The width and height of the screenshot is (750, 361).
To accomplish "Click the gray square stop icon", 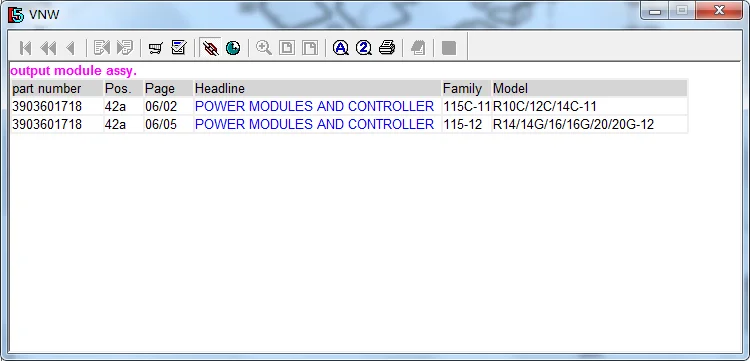I will pyautogui.click(x=449, y=48).
